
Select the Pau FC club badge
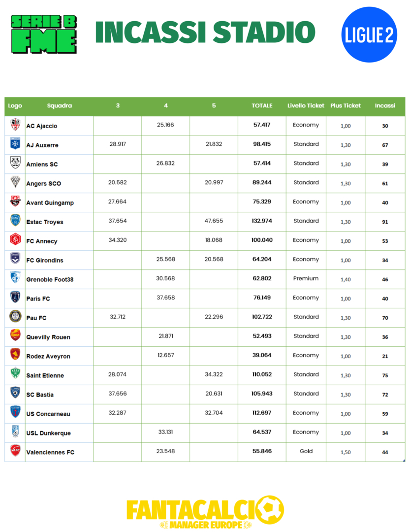[15, 317]
